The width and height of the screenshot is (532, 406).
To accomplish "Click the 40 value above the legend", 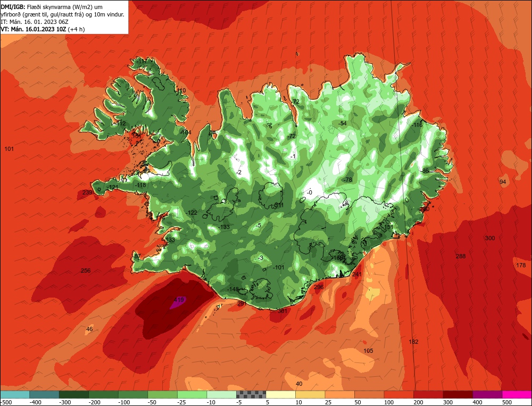I will tap(299, 384).
